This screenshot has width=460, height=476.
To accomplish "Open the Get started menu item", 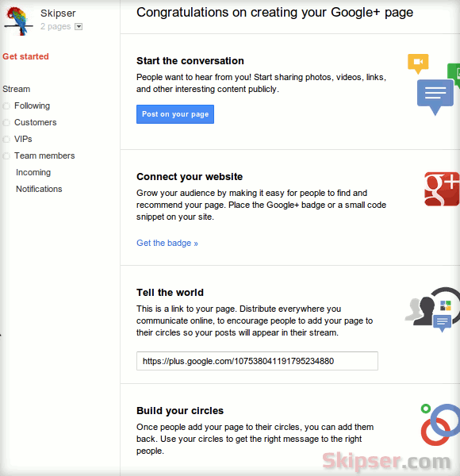I will pos(26,56).
